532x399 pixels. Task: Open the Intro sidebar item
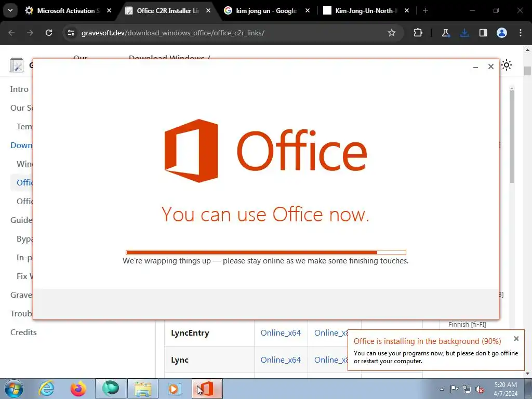tap(19, 89)
